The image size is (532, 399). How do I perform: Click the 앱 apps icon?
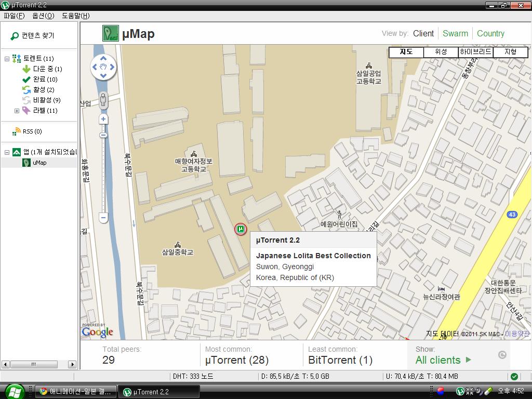[17, 152]
